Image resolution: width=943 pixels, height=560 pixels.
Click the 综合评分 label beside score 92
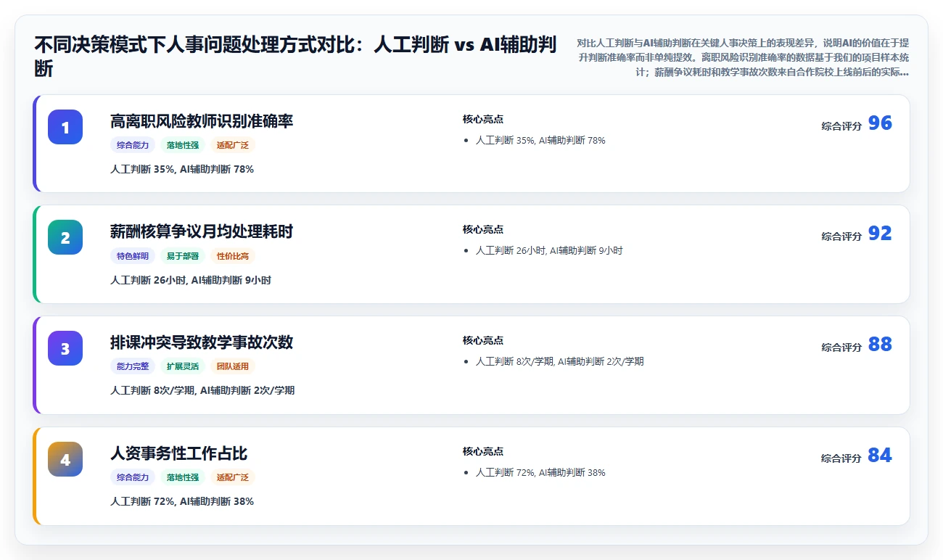(841, 236)
